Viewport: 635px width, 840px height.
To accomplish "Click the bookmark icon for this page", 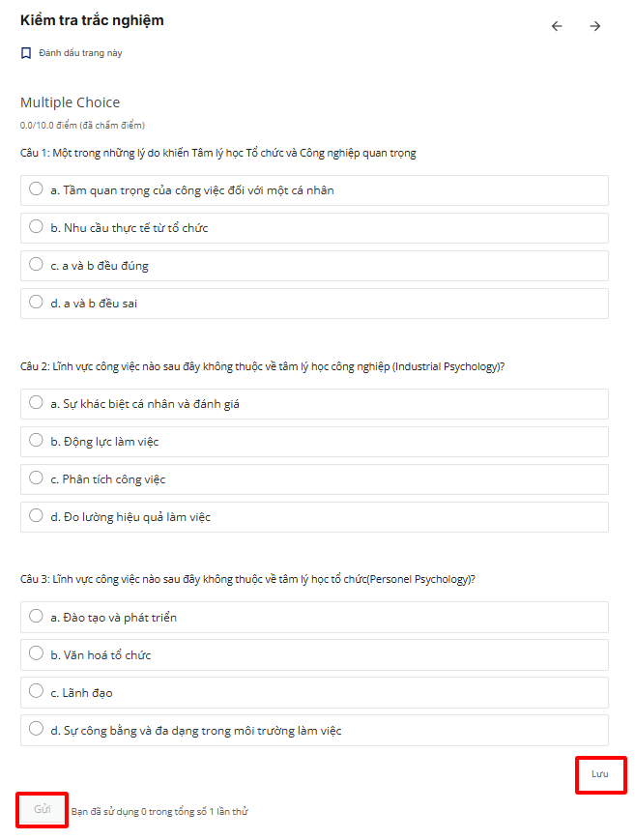I will (26, 53).
